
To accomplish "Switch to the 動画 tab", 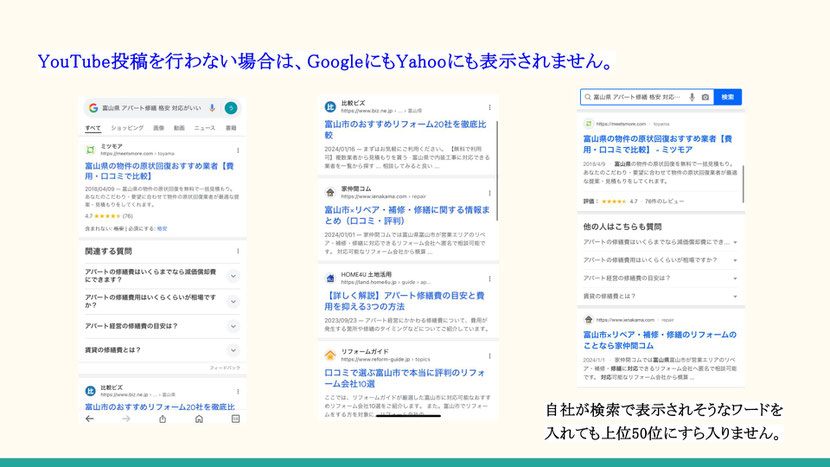I will [179, 128].
